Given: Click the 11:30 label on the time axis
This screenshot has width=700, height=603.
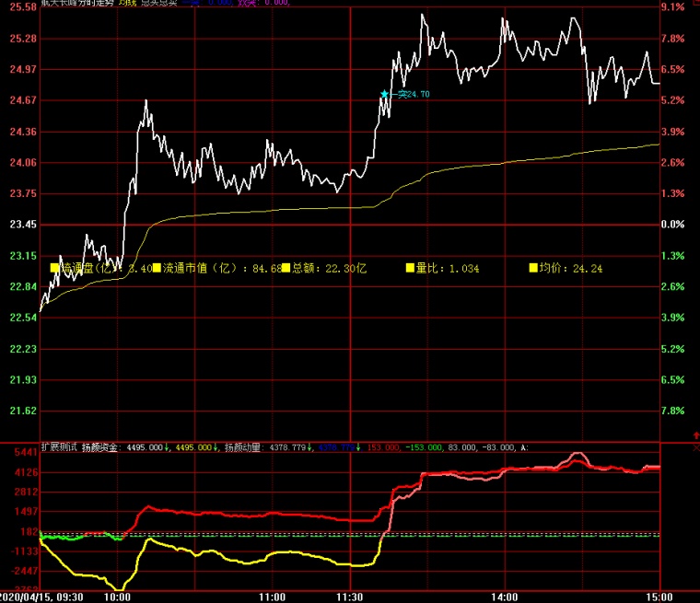Looking at the screenshot, I should point(350,597).
